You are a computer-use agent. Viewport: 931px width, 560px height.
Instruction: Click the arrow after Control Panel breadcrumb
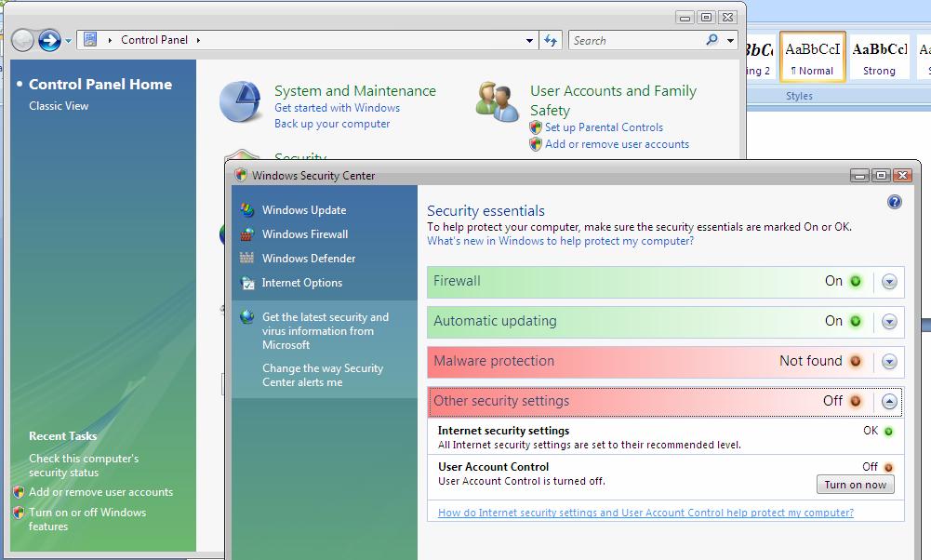pyautogui.click(x=198, y=40)
